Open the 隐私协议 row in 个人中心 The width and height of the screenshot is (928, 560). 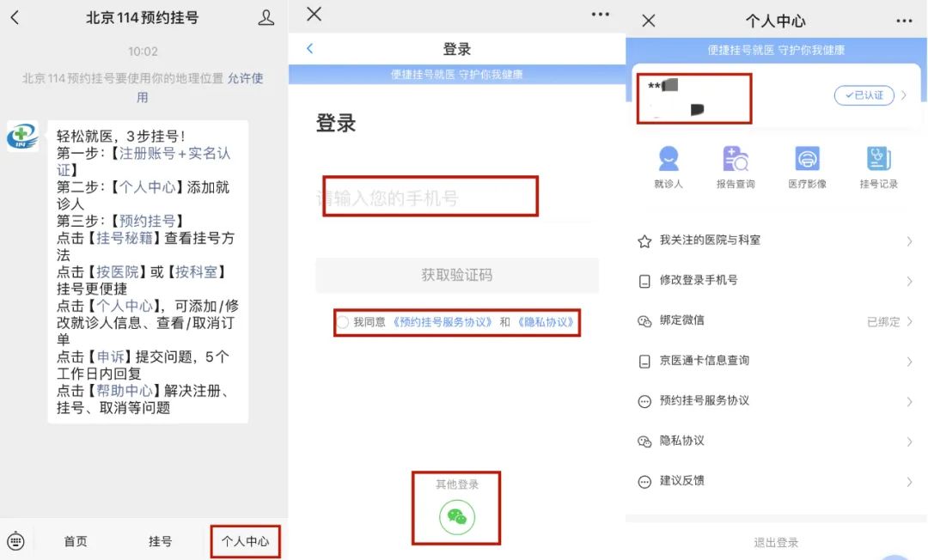(776, 441)
